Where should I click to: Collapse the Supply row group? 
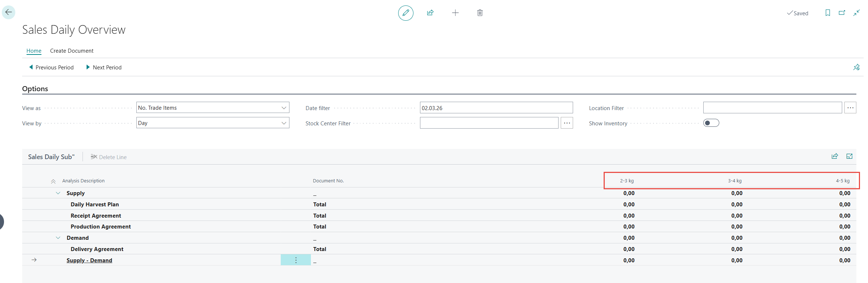point(58,193)
